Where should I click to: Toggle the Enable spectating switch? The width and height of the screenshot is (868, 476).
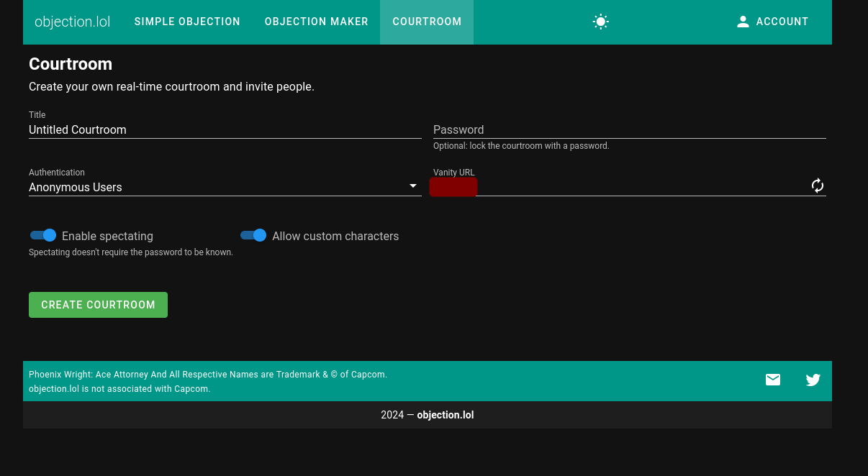43,235
